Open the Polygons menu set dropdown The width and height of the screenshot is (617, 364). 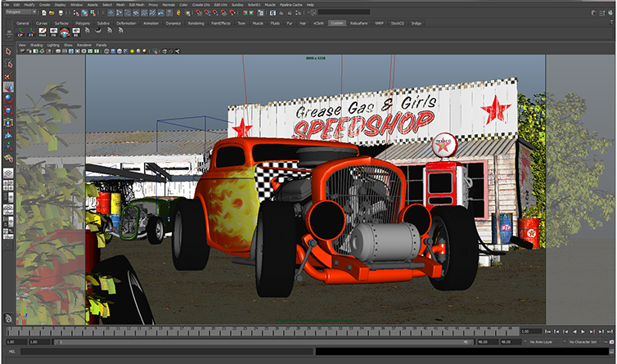(20, 12)
